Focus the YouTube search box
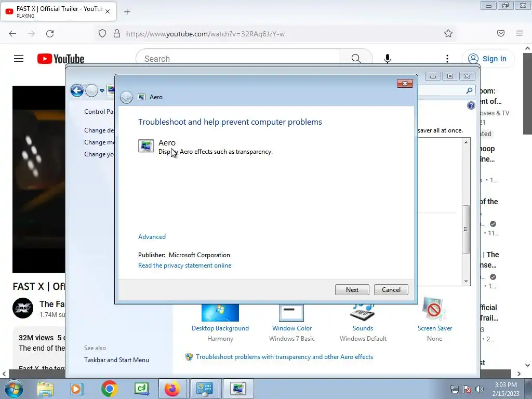The width and height of the screenshot is (532, 399). coord(237,59)
